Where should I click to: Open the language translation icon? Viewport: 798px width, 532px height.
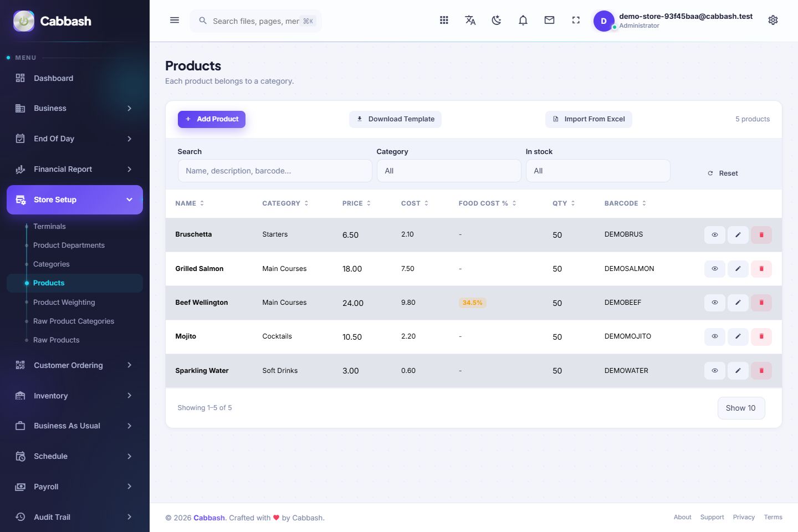click(x=470, y=21)
